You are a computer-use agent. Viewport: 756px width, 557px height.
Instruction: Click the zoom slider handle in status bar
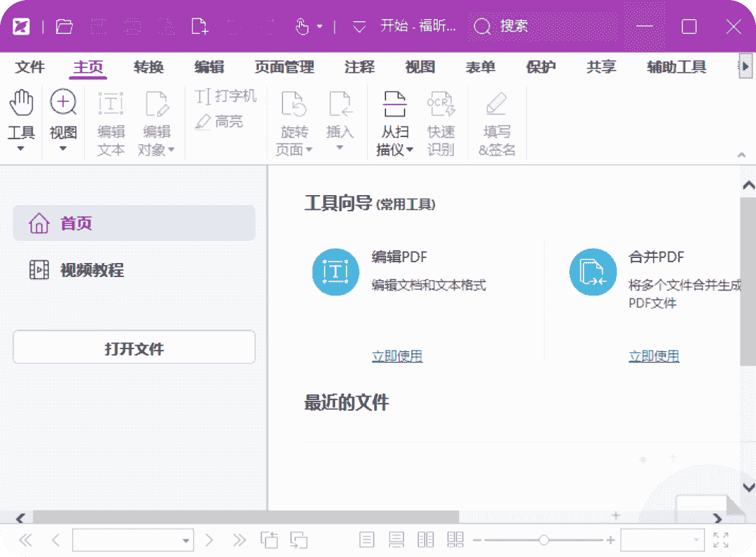(x=543, y=540)
